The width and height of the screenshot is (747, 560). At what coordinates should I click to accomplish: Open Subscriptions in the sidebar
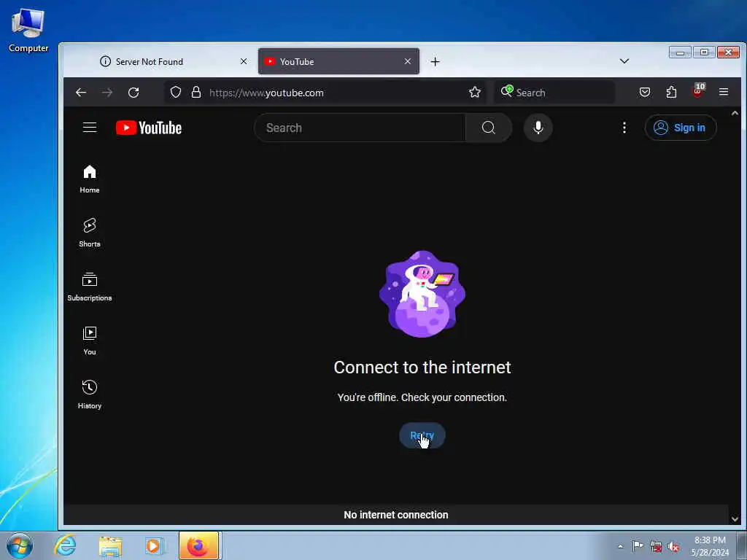point(90,287)
